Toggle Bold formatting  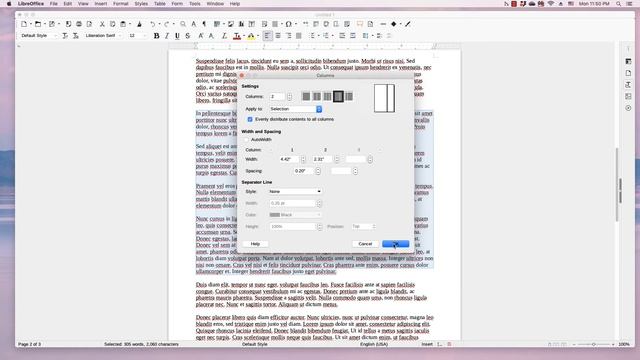(156, 36)
